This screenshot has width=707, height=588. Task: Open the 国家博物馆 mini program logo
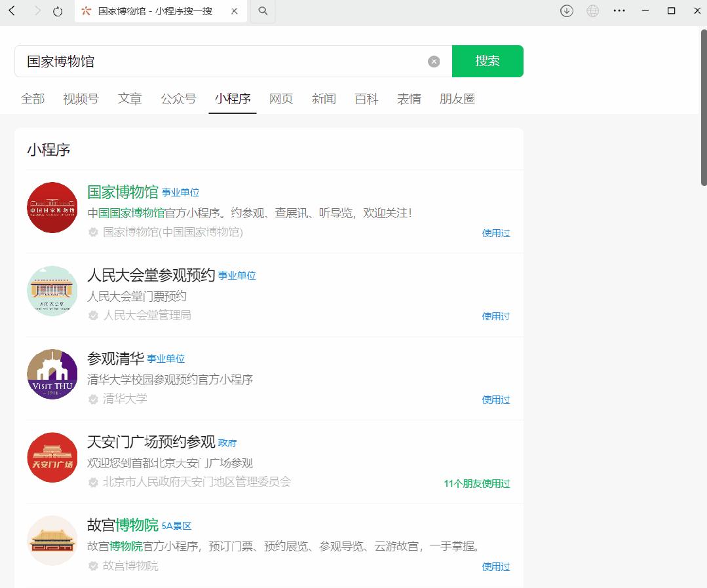click(x=52, y=208)
